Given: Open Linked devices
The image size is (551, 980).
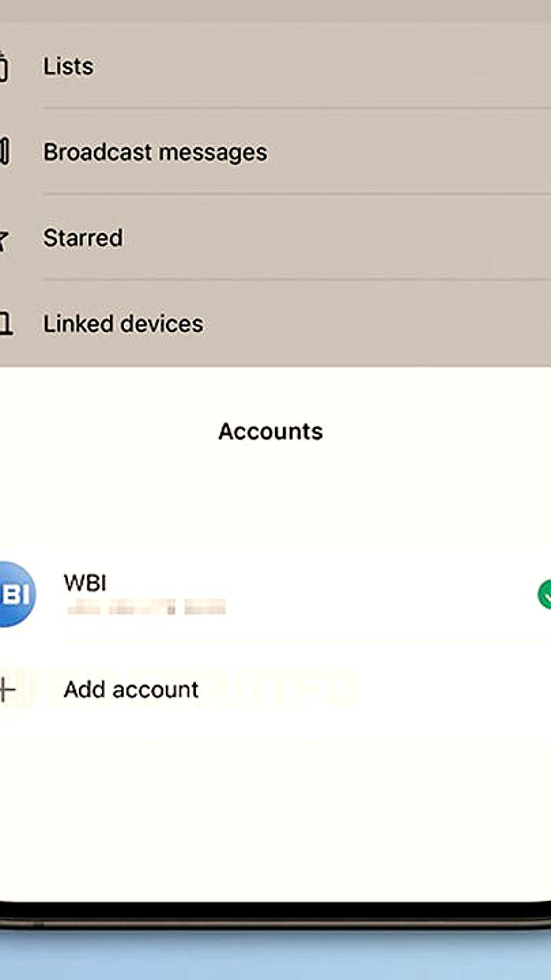Looking at the screenshot, I should (123, 324).
